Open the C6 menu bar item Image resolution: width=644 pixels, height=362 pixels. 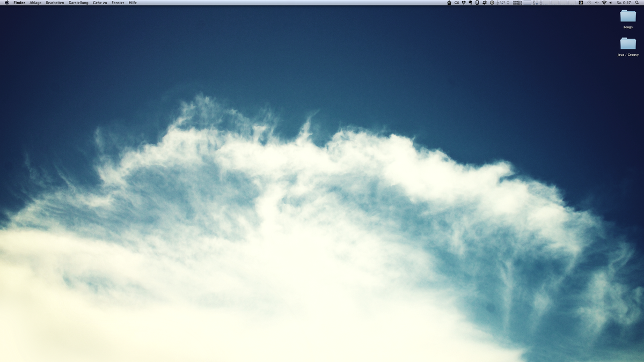tap(457, 3)
